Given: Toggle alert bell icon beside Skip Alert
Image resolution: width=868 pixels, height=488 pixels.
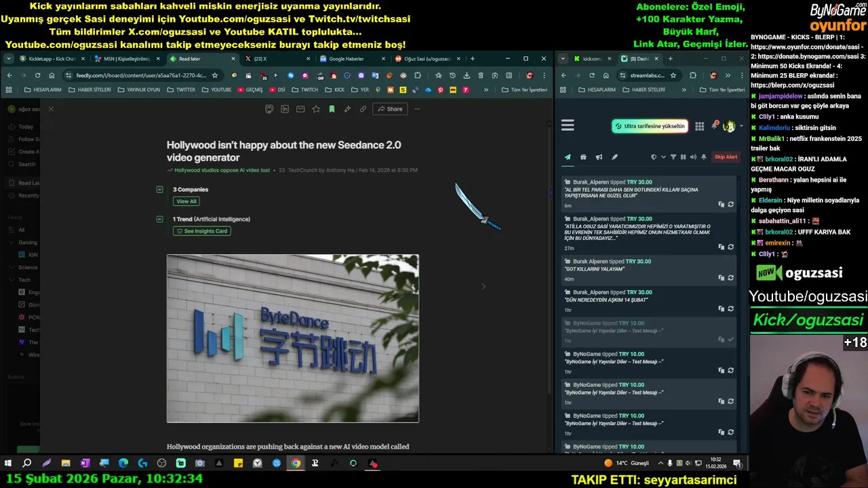Looking at the screenshot, I should click(704, 157).
